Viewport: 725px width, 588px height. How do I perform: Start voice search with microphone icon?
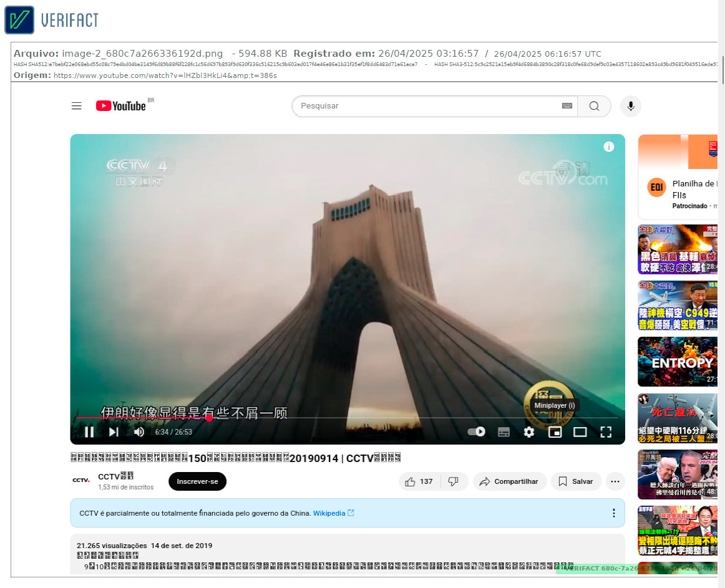pos(631,107)
